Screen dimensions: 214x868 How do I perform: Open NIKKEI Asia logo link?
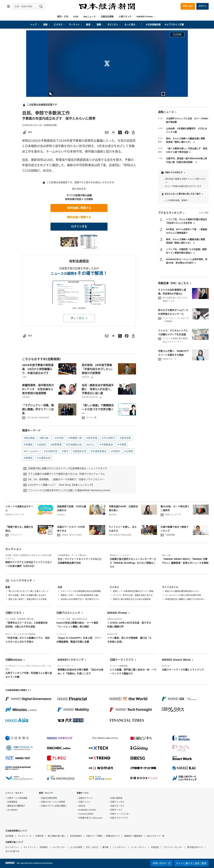pyautogui.click(x=17, y=720)
